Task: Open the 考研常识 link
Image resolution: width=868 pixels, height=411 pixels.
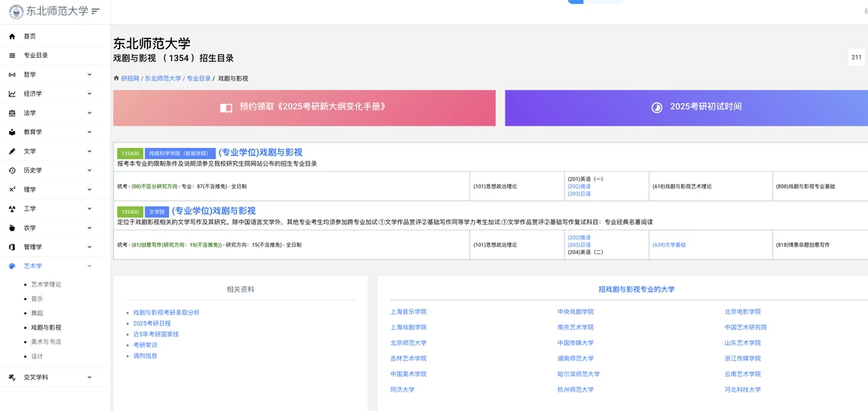Action: 145,344
